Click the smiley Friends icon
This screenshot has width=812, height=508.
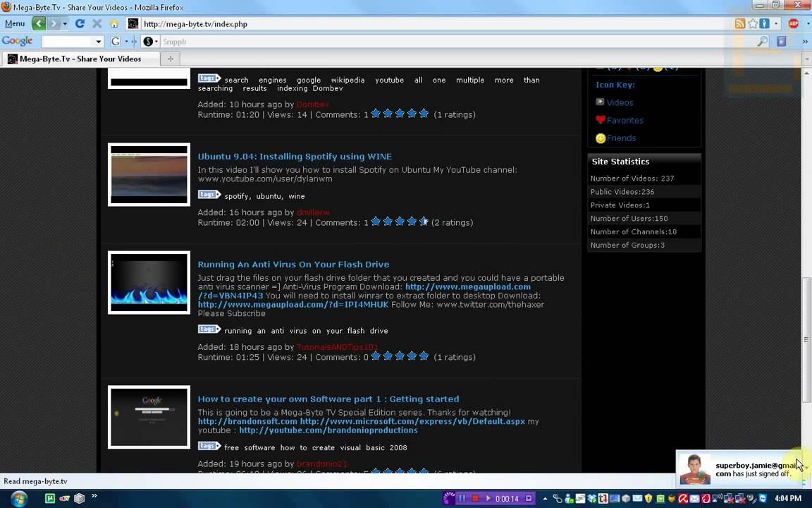click(x=601, y=138)
